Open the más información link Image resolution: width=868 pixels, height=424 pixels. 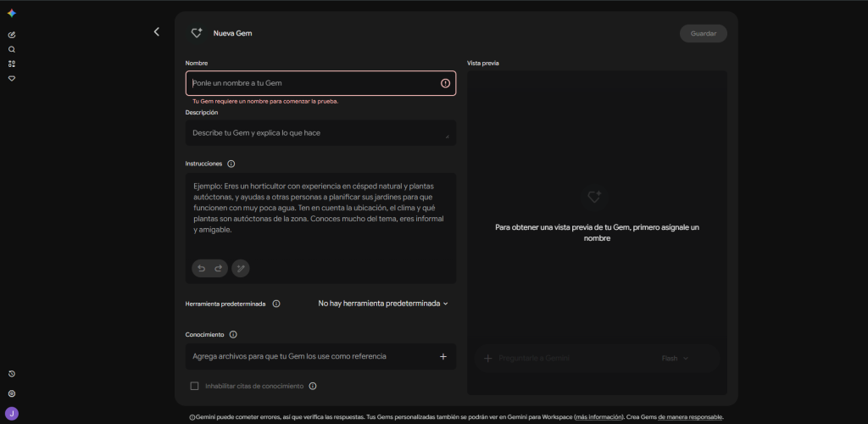point(598,417)
